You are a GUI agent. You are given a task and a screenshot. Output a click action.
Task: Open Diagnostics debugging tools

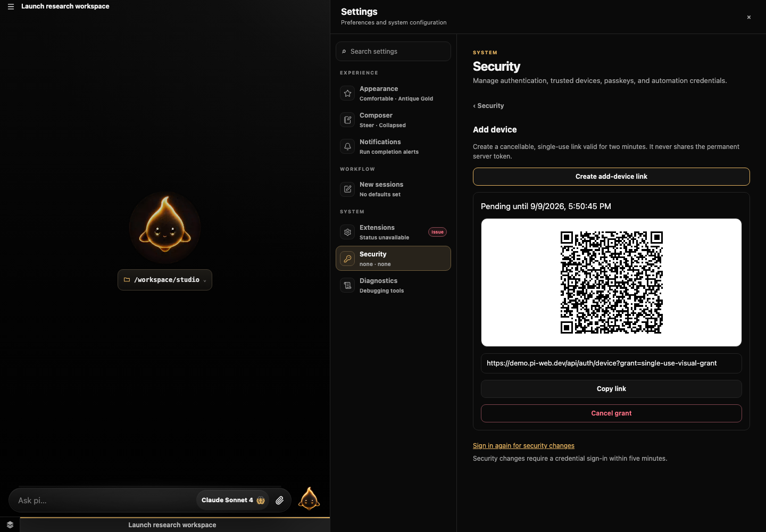(393, 285)
